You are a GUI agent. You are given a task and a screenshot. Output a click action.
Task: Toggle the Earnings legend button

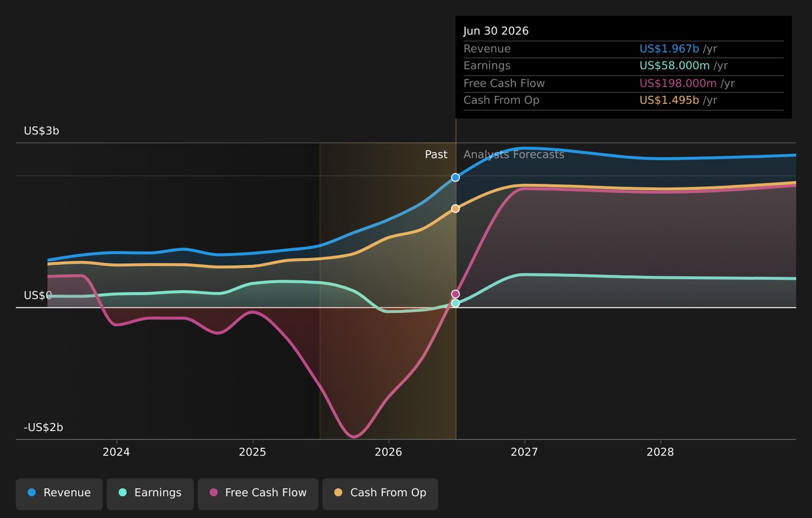pos(150,494)
